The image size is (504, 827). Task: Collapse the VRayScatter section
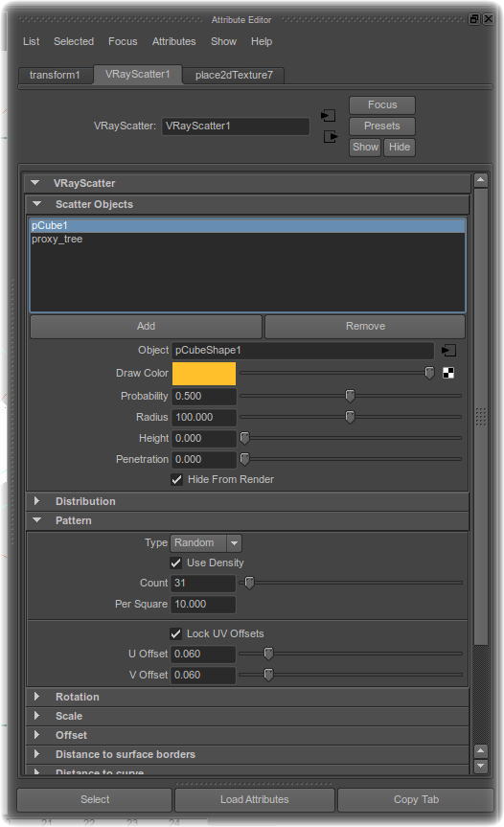(35, 183)
